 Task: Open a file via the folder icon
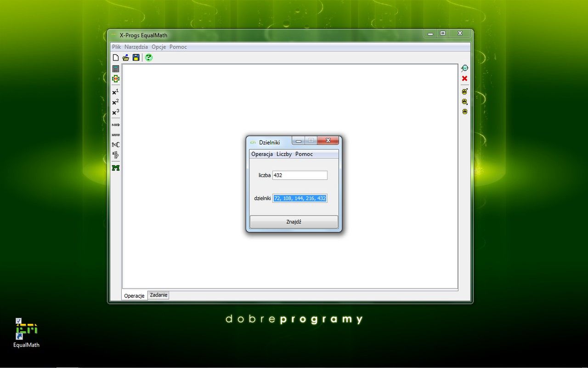click(x=126, y=57)
